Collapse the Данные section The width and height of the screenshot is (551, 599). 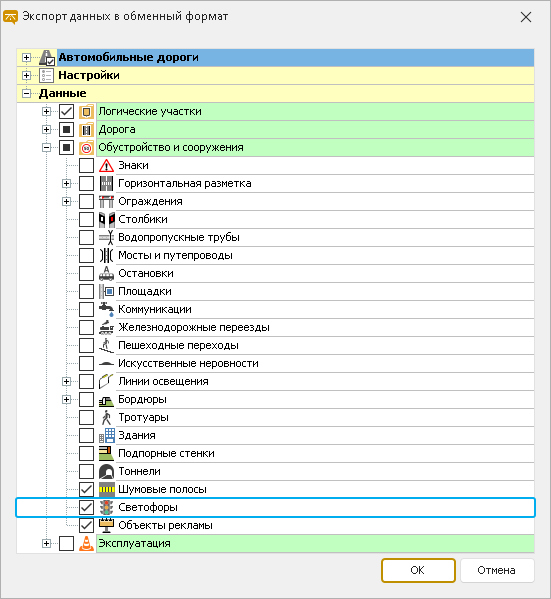(26, 94)
